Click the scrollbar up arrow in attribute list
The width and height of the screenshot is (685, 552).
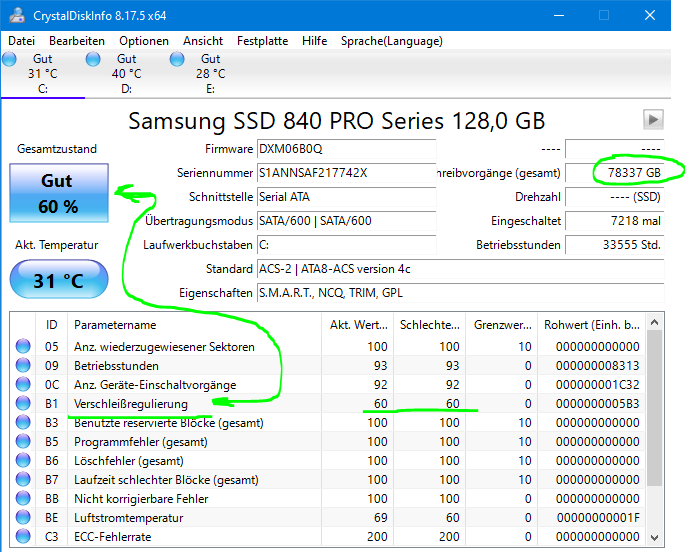(654, 322)
